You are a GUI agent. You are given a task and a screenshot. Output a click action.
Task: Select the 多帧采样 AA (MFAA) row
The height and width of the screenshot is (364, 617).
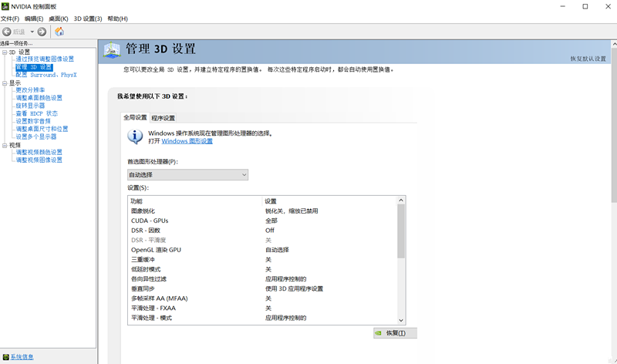point(262,298)
